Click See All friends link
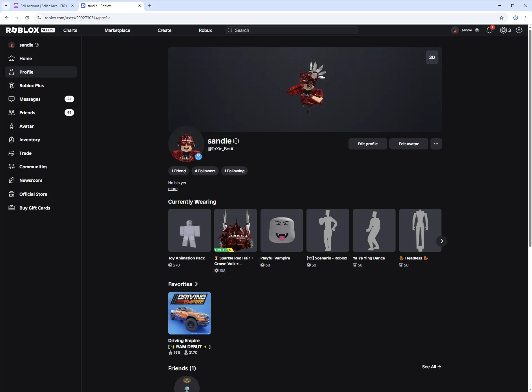 [431, 367]
